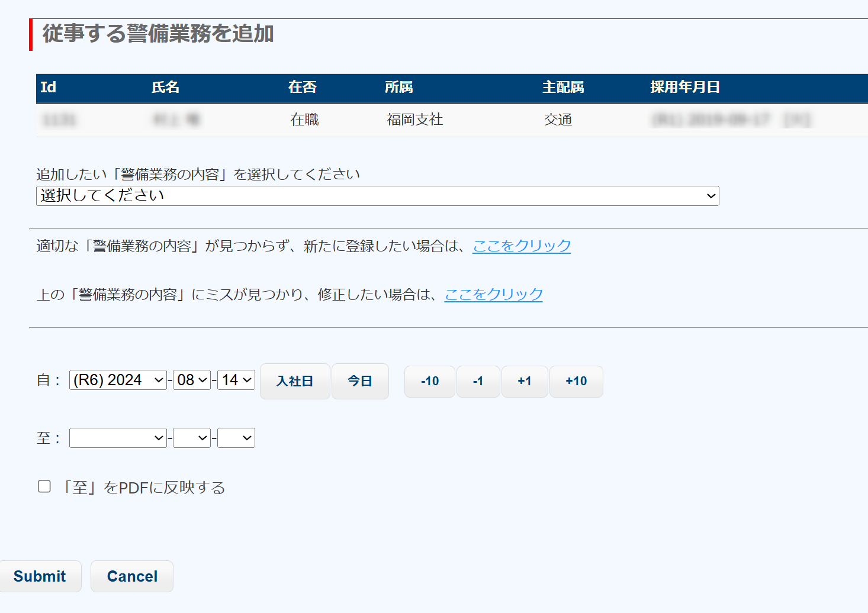Open the empty 至 year dropdown

point(118,438)
